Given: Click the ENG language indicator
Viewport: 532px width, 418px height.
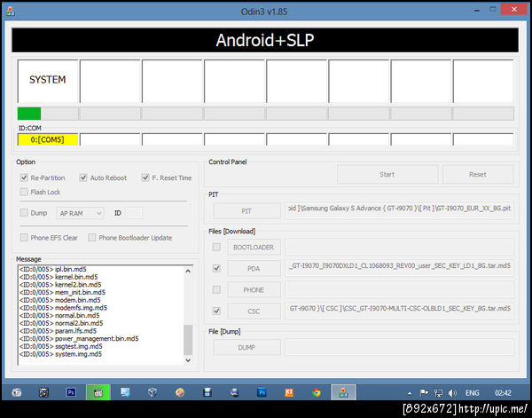Looking at the screenshot, I should [472, 393].
